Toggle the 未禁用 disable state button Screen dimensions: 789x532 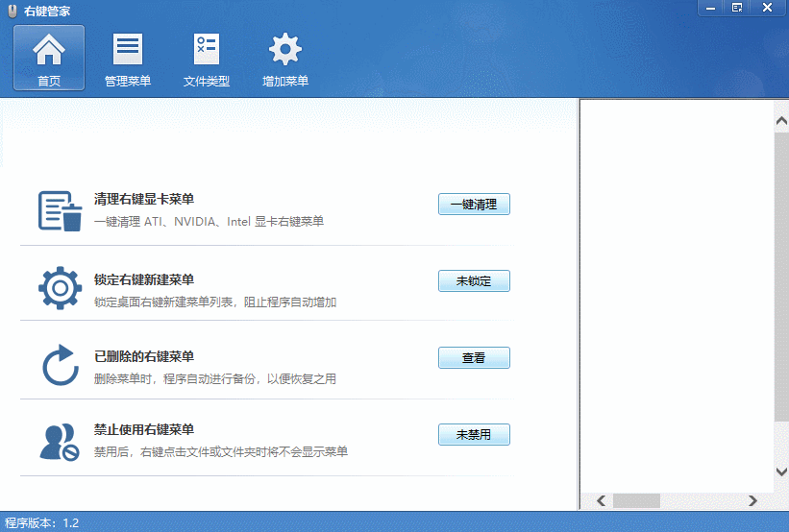[474, 435]
